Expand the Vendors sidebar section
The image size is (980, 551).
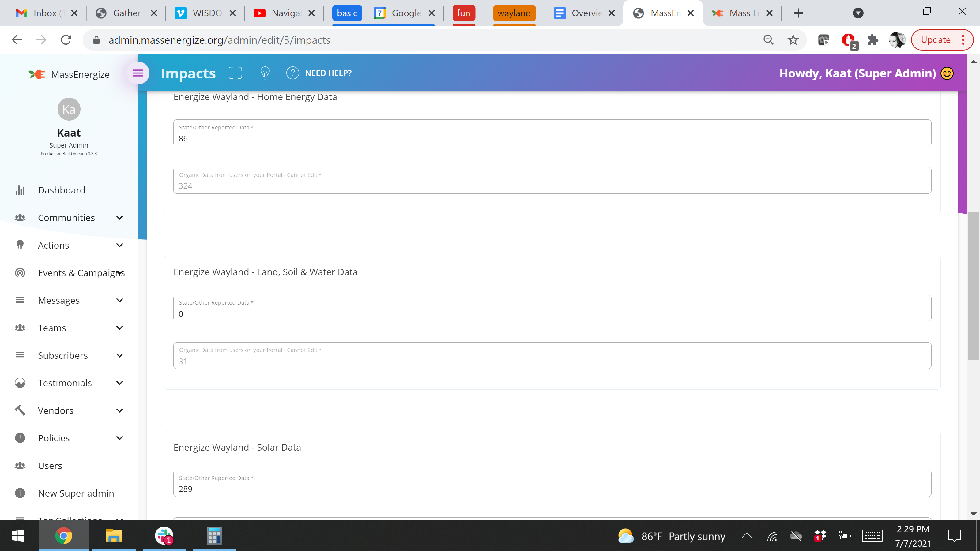119,410
